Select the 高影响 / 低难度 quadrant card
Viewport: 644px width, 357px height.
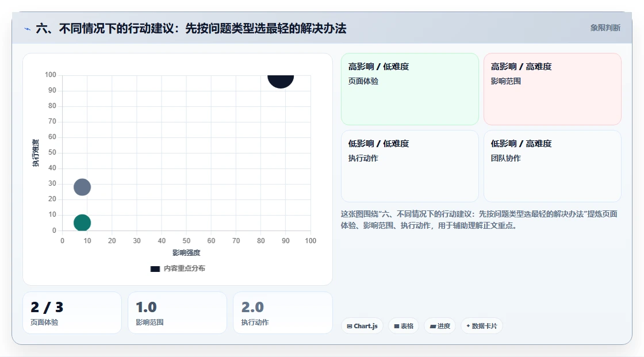point(410,89)
